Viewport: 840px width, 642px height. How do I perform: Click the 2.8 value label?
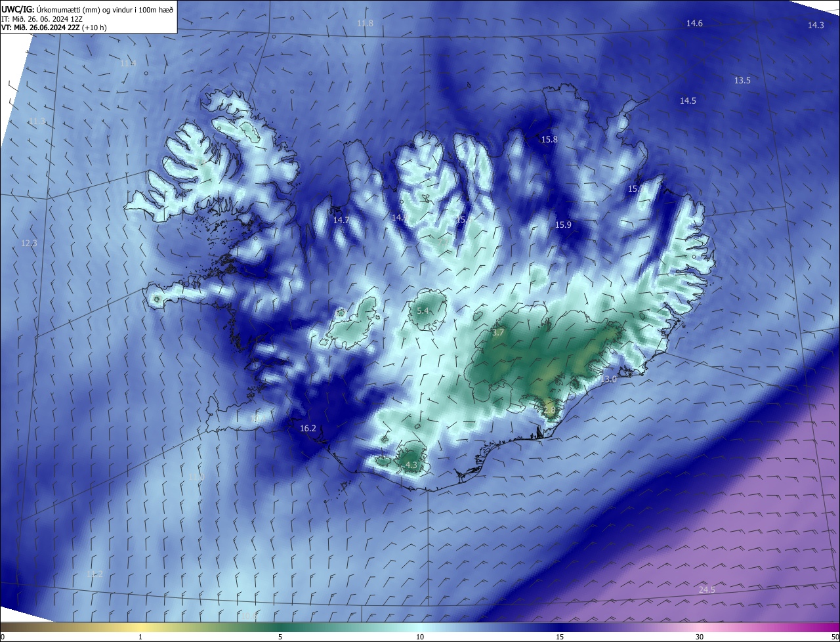tap(550, 410)
